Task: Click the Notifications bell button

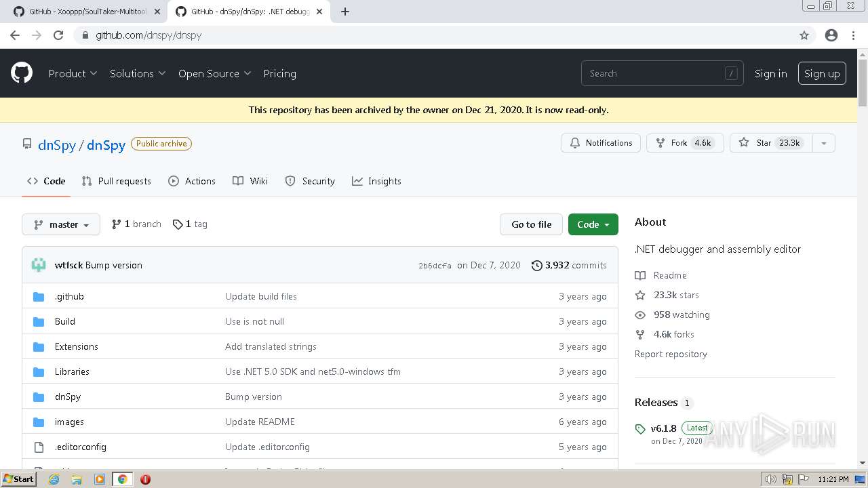Action: (x=601, y=143)
